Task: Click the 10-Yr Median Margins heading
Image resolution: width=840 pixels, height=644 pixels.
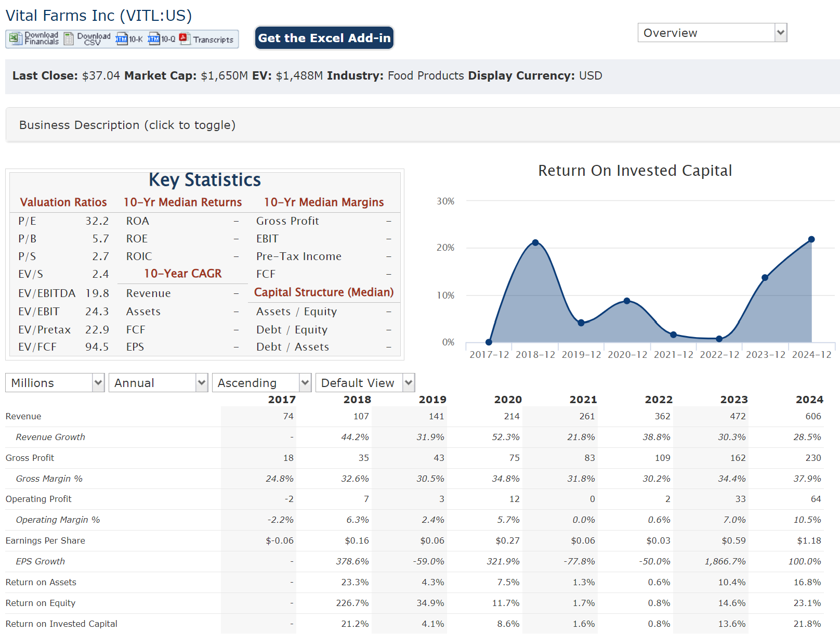Action: pos(324,202)
